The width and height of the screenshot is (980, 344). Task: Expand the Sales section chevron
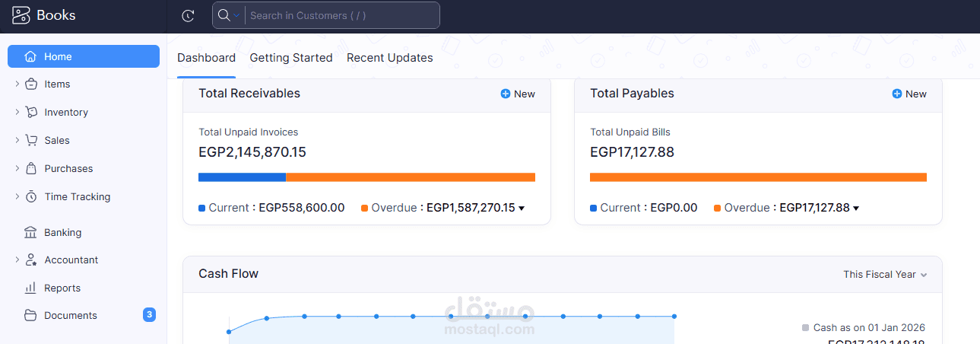(17, 141)
